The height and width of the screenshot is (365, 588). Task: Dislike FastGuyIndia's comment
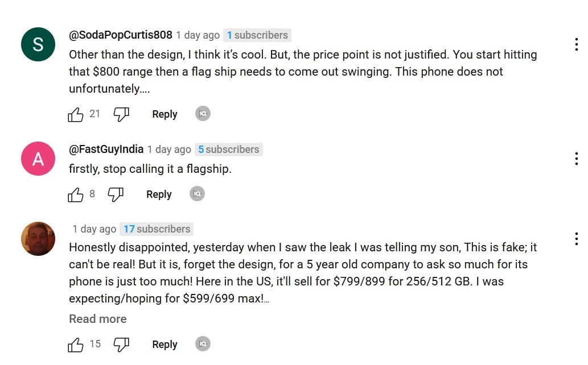(116, 194)
